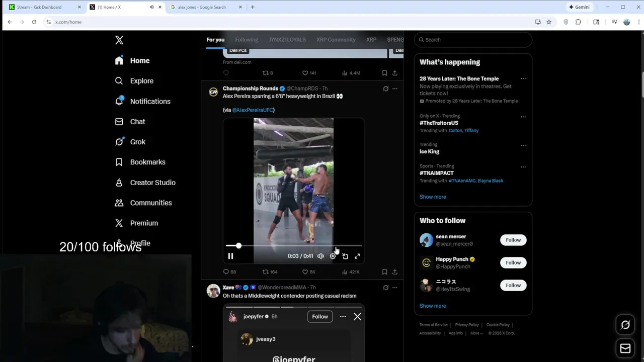
Task: Open more options on Championship Rounds post
Action: click(395, 89)
